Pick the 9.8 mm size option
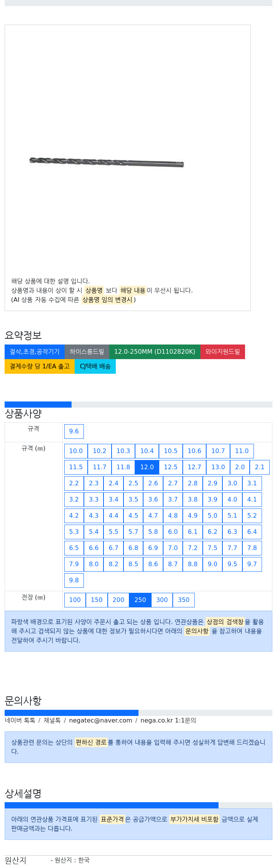The height and width of the screenshot is (868, 277). coord(74,580)
